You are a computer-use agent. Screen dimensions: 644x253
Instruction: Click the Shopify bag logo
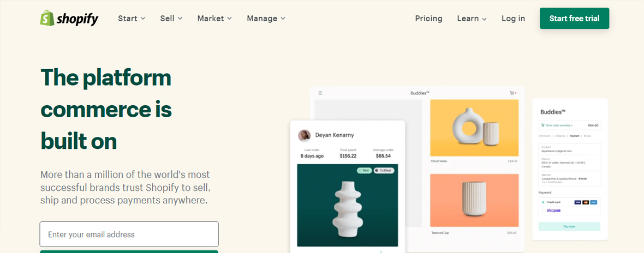point(47,18)
